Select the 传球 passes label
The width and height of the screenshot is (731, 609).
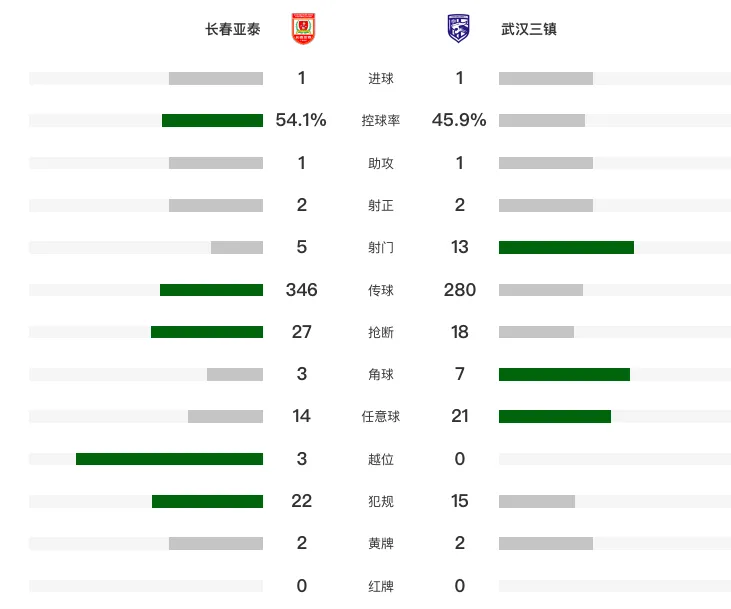tap(381, 290)
